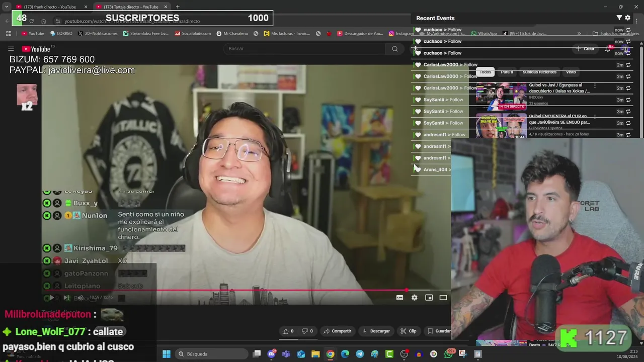This screenshot has height=362, width=644.
Task: Save the video with Guardar
Action: click(438, 331)
